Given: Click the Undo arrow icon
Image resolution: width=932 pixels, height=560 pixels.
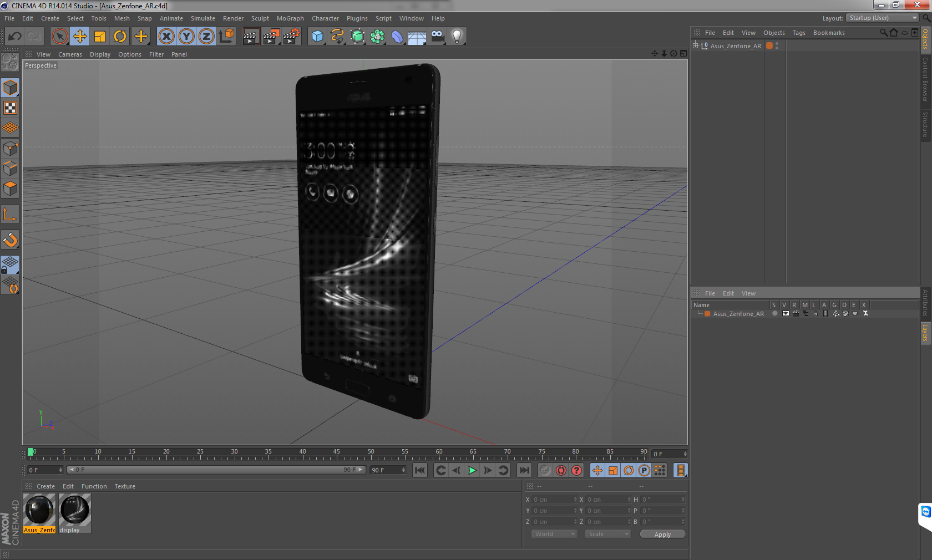Looking at the screenshot, I should point(14,37).
